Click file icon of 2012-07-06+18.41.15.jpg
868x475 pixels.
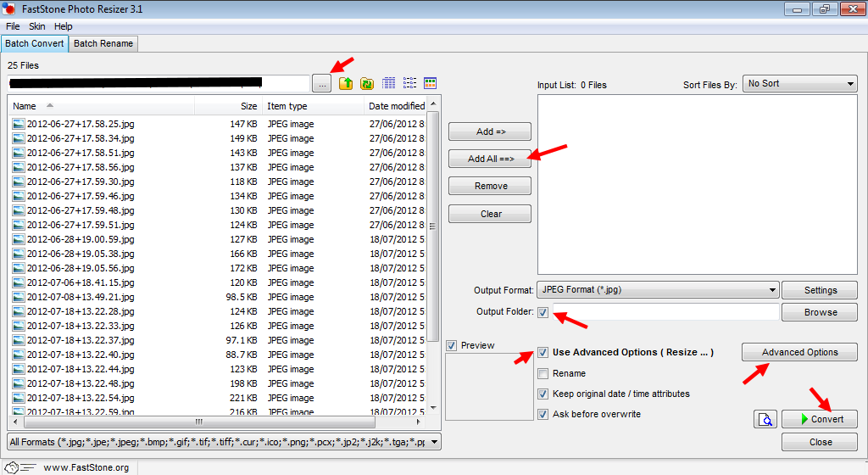tap(19, 282)
